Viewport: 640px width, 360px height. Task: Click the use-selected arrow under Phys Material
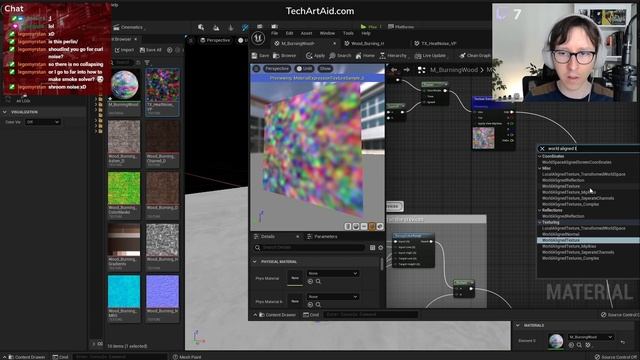tap(310, 282)
